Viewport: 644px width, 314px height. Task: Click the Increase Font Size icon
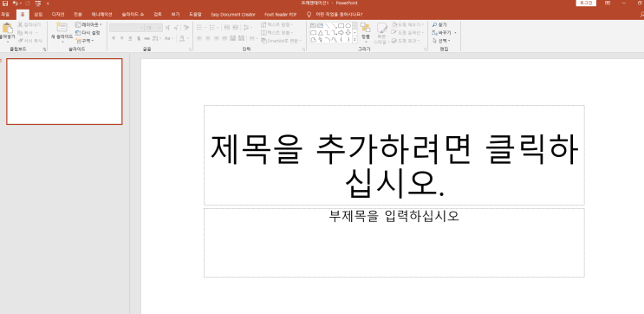[167, 28]
